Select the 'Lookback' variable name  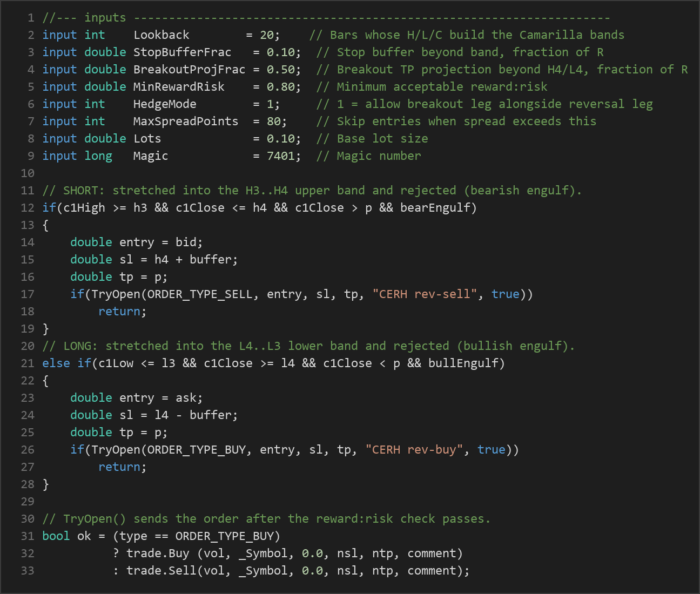161,35
